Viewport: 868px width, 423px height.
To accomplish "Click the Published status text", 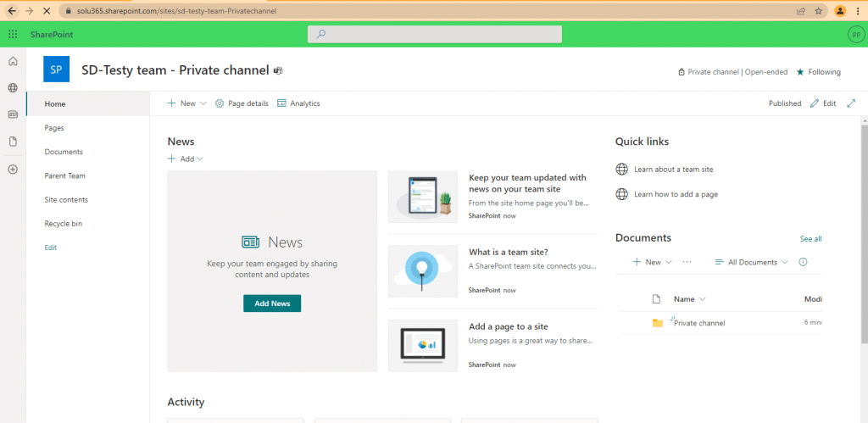I will point(784,103).
